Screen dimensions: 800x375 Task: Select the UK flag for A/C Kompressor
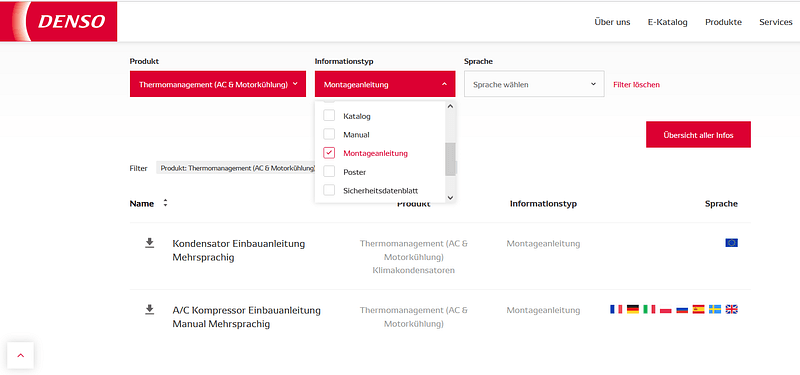[x=731, y=309]
